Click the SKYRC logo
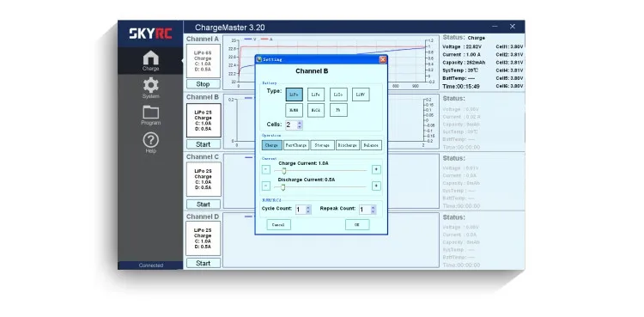Image resolution: width=644 pixels, height=317 pixels. tap(150, 34)
